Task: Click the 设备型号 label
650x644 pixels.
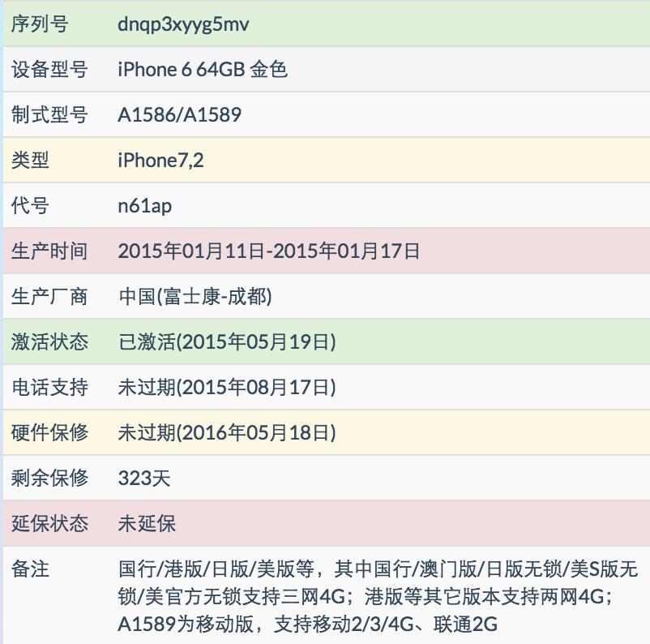Action: 49,69
